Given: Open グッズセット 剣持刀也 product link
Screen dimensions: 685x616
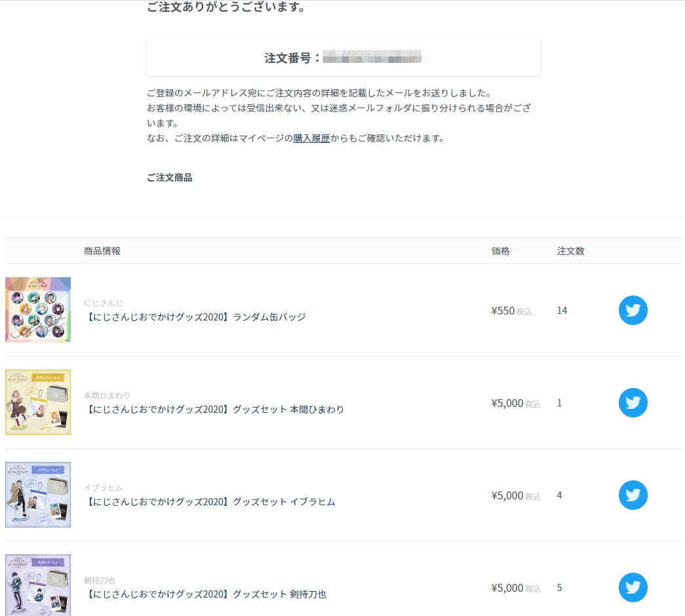Looking at the screenshot, I should click(x=205, y=594).
